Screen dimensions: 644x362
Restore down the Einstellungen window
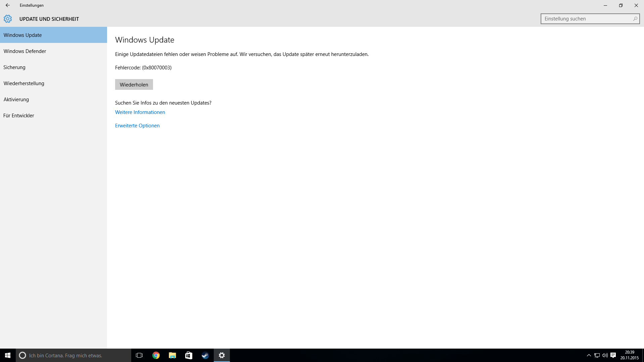[621, 5]
